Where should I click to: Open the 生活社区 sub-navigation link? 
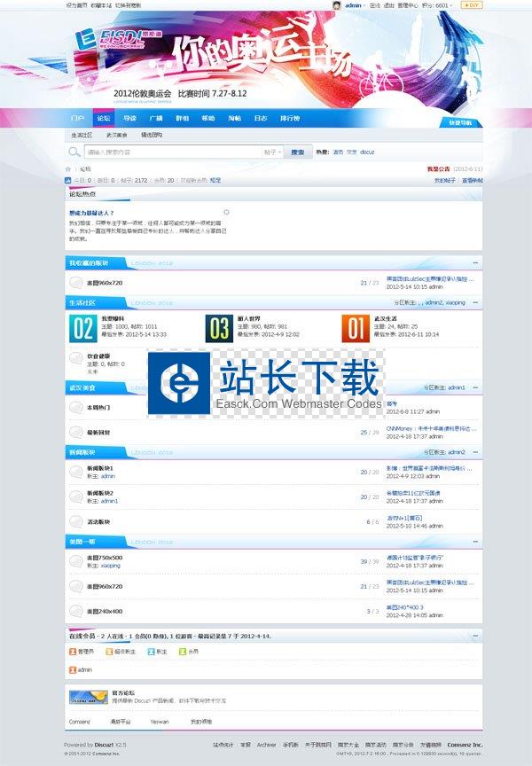coord(82,135)
